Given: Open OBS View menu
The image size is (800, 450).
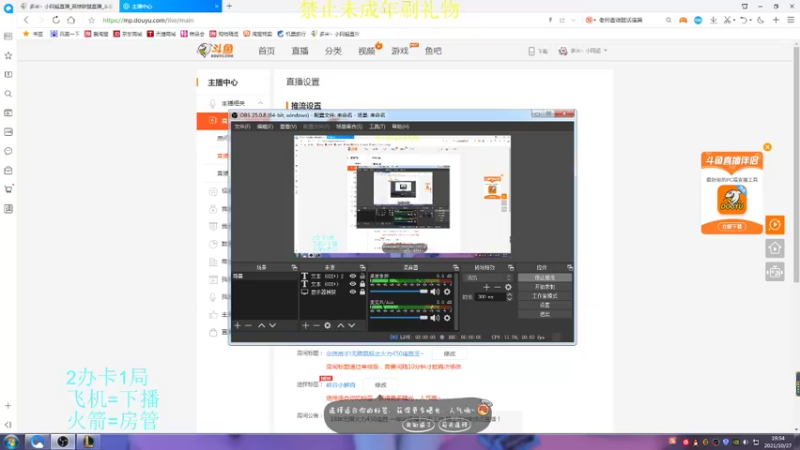Looking at the screenshot, I should [x=288, y=127].
